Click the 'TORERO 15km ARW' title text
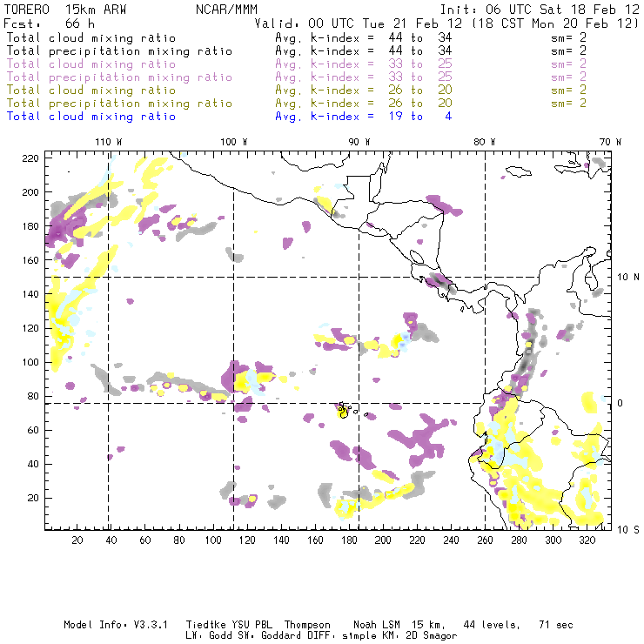The width and height of the screenshot is (644, 644). click(65, 10)
